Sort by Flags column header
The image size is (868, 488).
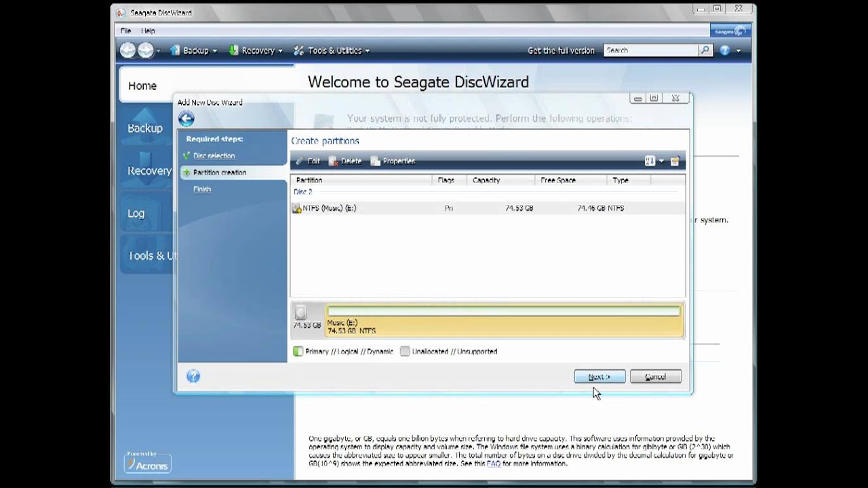[x=450, y=180]
